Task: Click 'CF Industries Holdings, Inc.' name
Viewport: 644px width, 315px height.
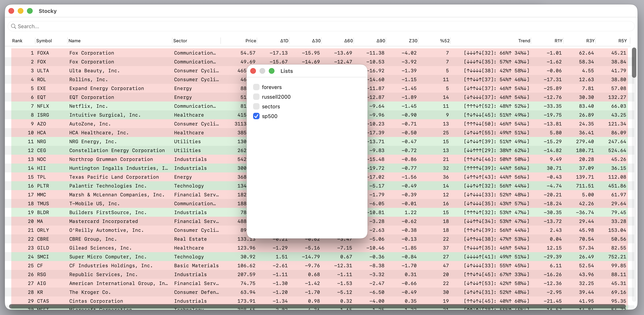Action: (111, 266)
